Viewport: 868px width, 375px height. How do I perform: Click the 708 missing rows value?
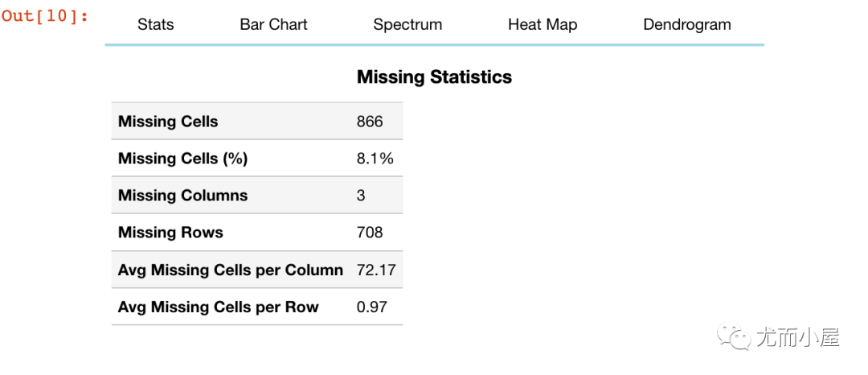pyautogui.click(x=370, y=232)
